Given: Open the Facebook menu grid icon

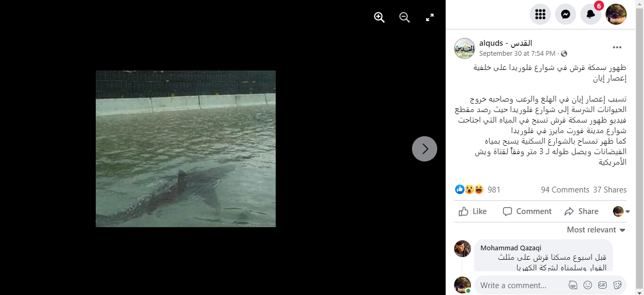Looking at the screenshot, I should (x=540, y=14).
